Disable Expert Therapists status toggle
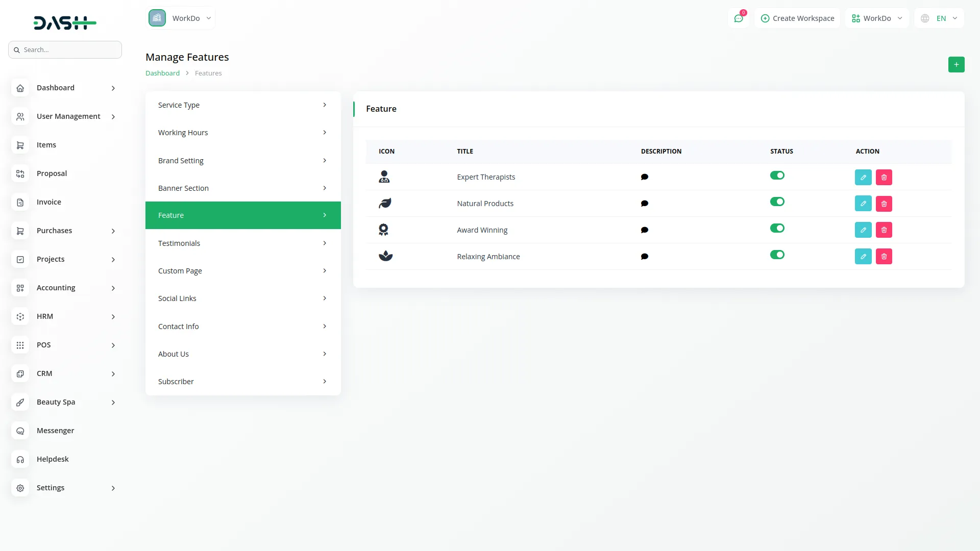Screen dimensions: 980x551 tap(777, 176)
